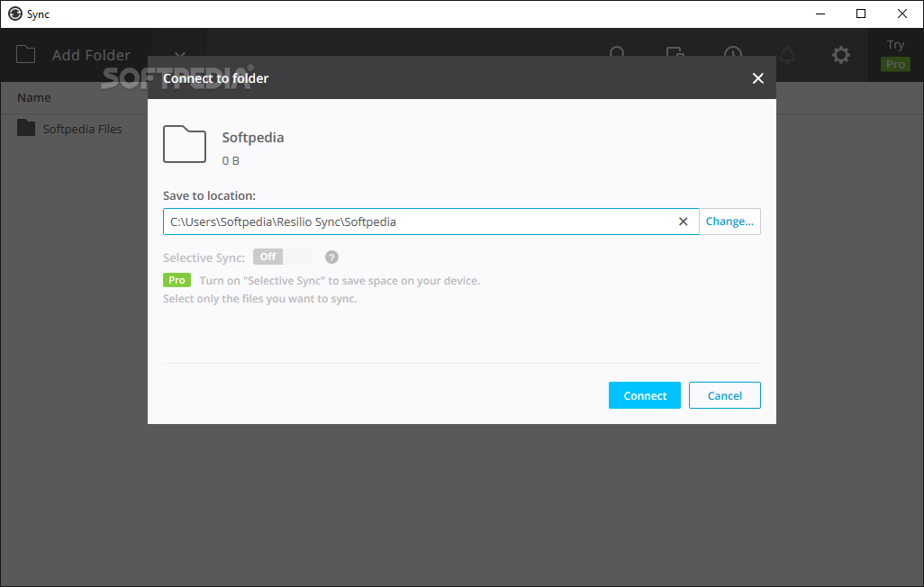Click the Connect button
The height and width of the screenshot is (587, 924).
pyautogui.click(x=644, y=395)
